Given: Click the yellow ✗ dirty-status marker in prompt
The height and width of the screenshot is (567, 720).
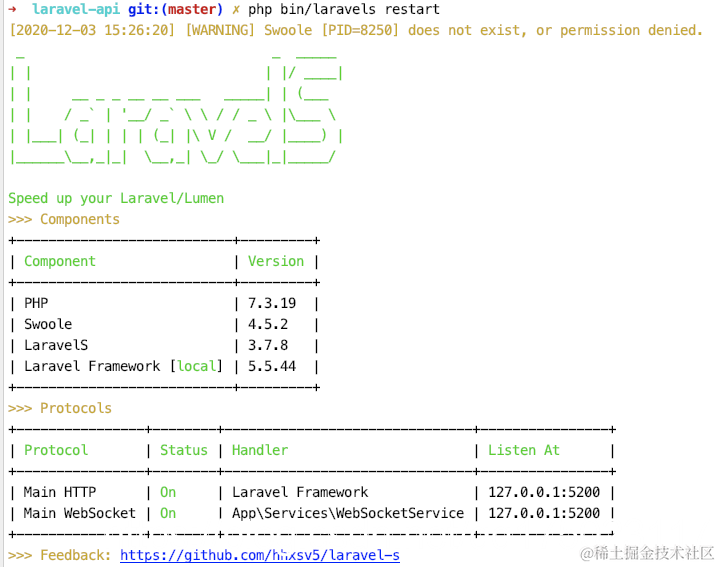Looking at the screenshot, I should (x=236, y=9).
